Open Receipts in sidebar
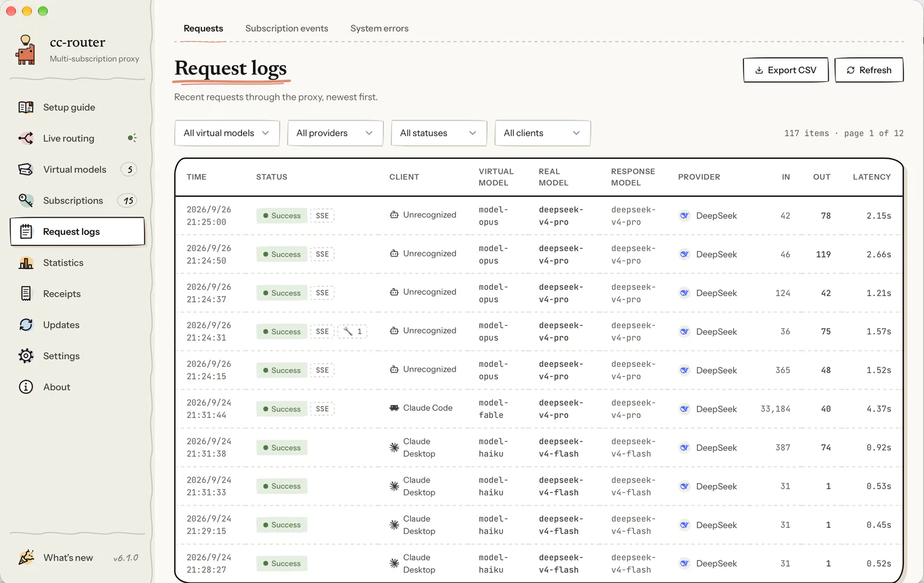Viewport: 924px width, 583px height. pyautogui.click(x=77, y=294)
